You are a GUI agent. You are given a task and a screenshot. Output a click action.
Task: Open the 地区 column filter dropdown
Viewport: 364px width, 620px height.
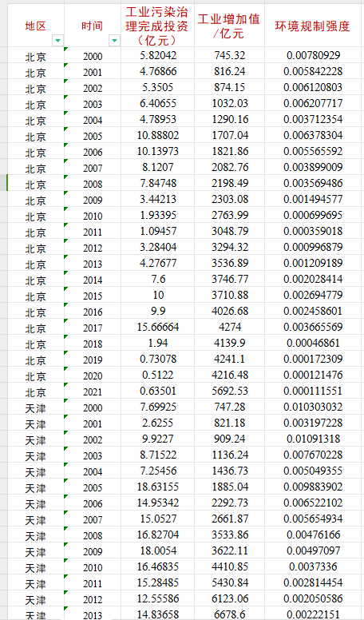pyautogui.click(x=58, y=40)
